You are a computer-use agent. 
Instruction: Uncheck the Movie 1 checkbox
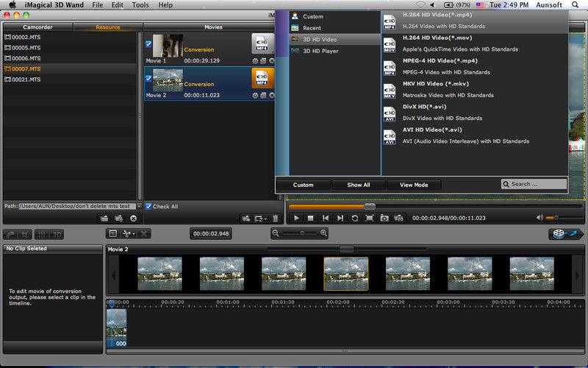[x=148, y=44]
